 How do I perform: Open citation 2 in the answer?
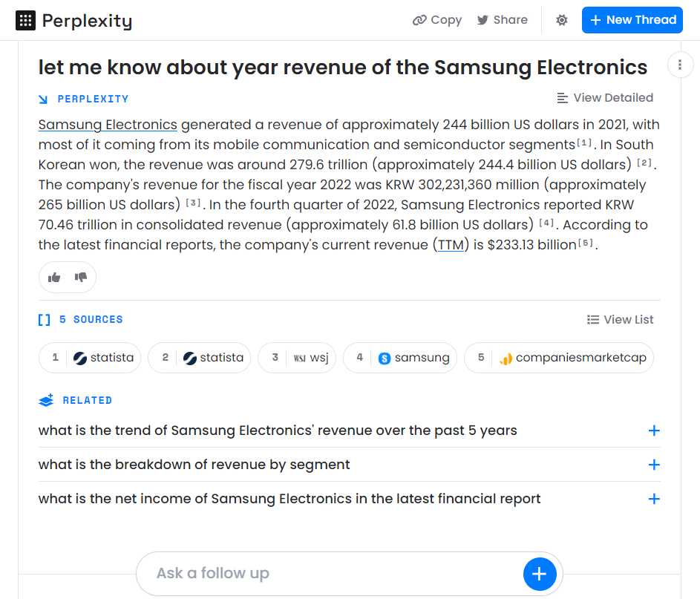pos(644,163)
